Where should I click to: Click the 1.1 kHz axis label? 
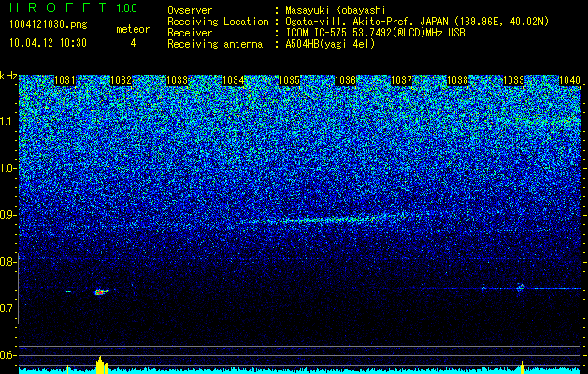coord(7,122)
